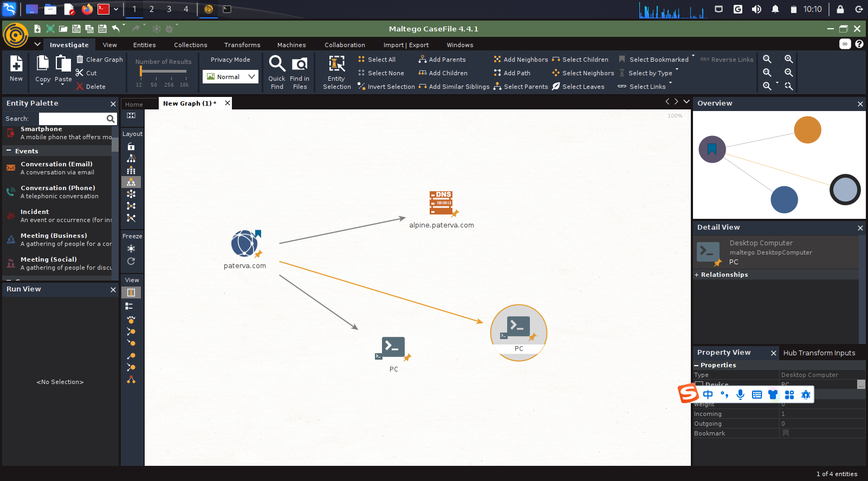Screen dimensions: 868x481
Task: Open the Machines ribbon tab
Action: (x=292, y=45)
